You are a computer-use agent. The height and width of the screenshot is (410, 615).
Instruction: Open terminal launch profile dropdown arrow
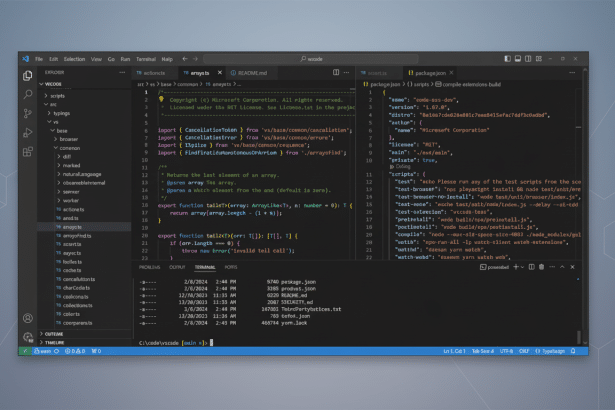tap(522, 267)
